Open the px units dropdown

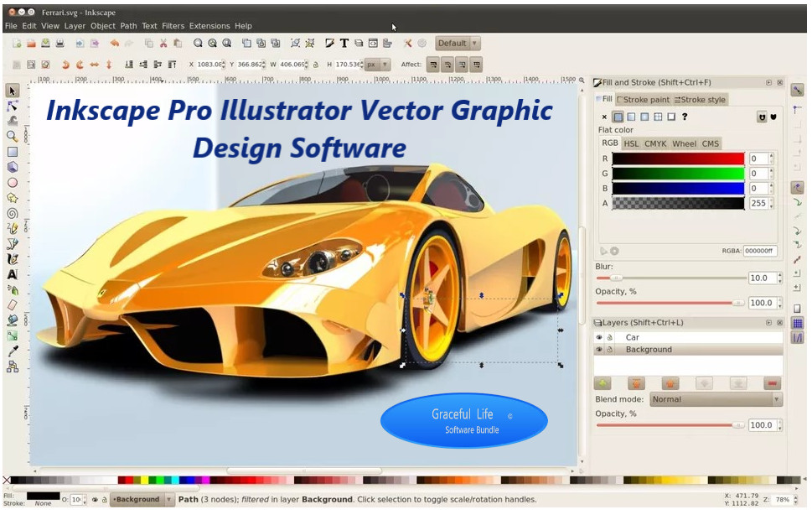tap(378, 65)
